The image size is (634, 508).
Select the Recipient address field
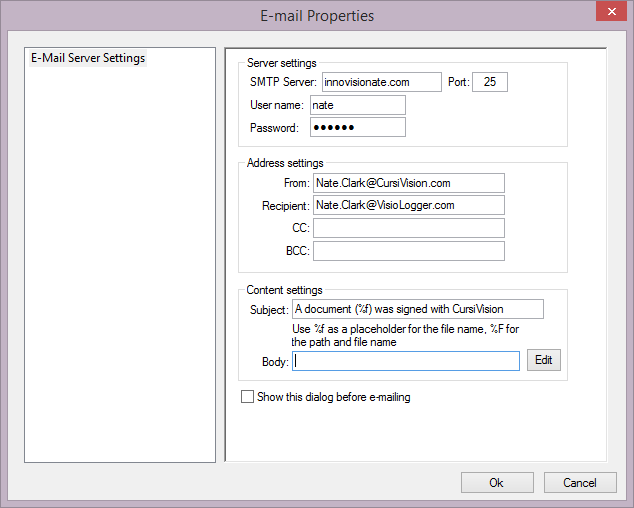[408, 205]
